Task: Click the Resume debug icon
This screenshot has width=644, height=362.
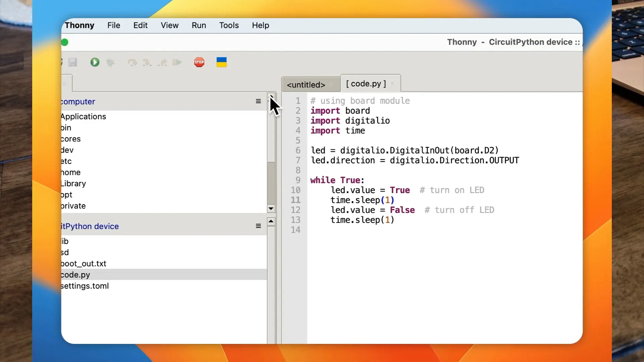Action: pyautogui.click(x=177, y=62)
